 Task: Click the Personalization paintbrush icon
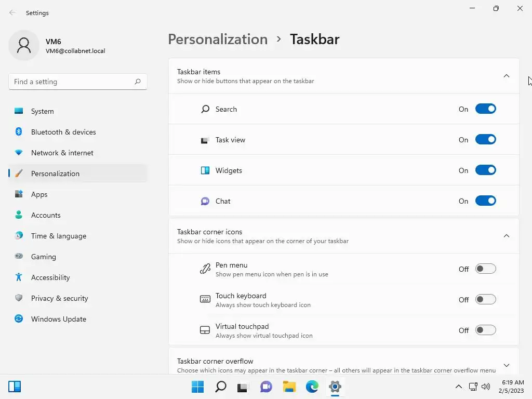[x=19, y=174]
